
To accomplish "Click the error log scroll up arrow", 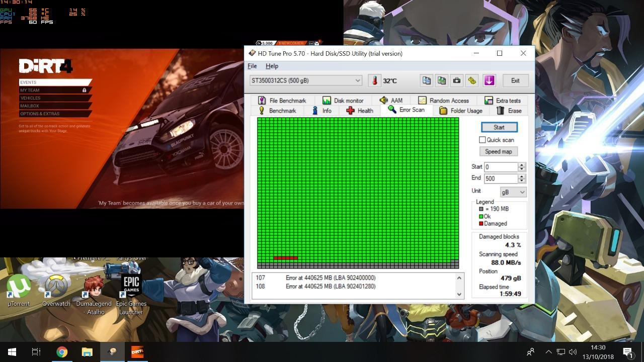I will [x=459, y=278].
